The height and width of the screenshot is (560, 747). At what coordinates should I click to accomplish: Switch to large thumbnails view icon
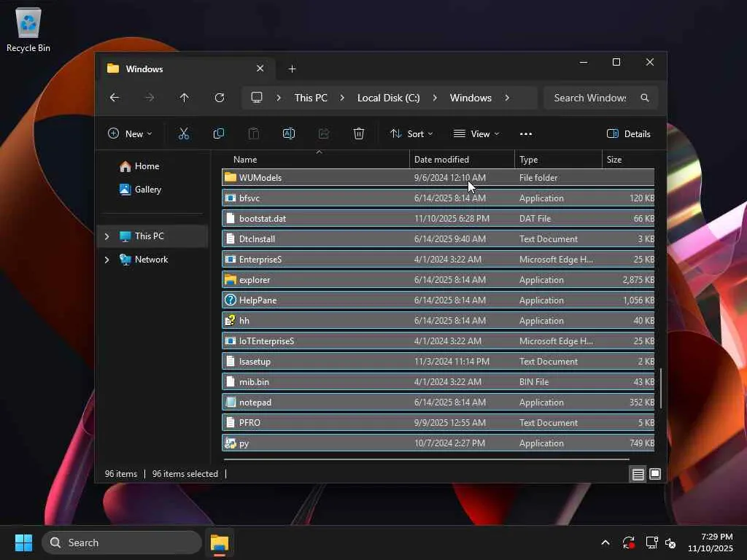655,474
